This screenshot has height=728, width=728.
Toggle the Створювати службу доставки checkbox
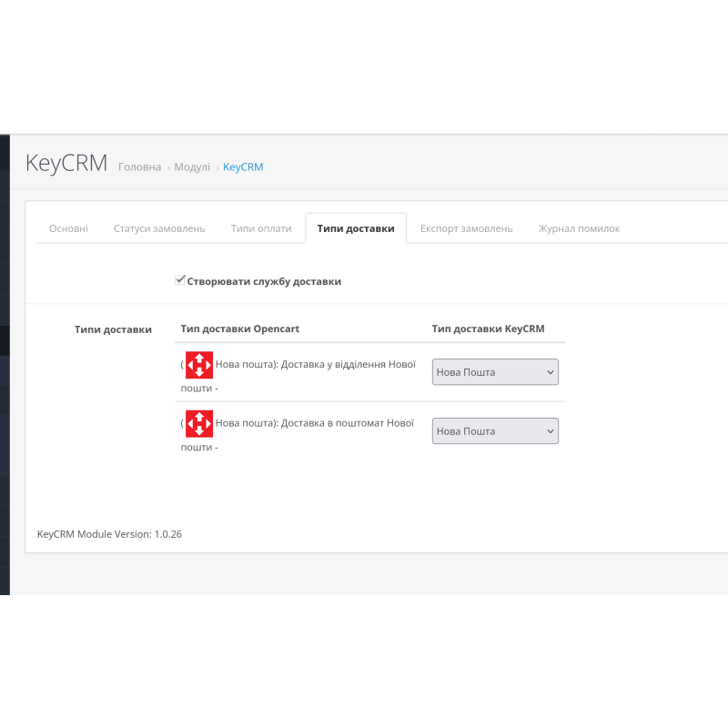click(180, 278)
